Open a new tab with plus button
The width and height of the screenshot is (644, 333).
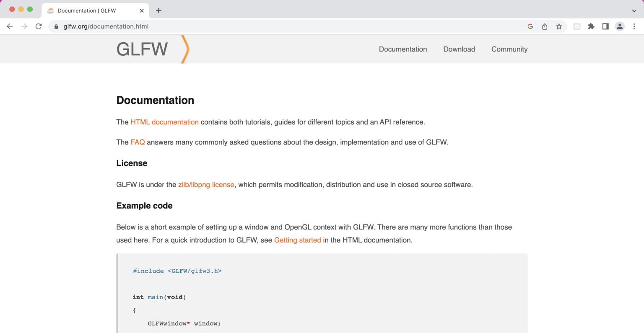pos(158,11)
